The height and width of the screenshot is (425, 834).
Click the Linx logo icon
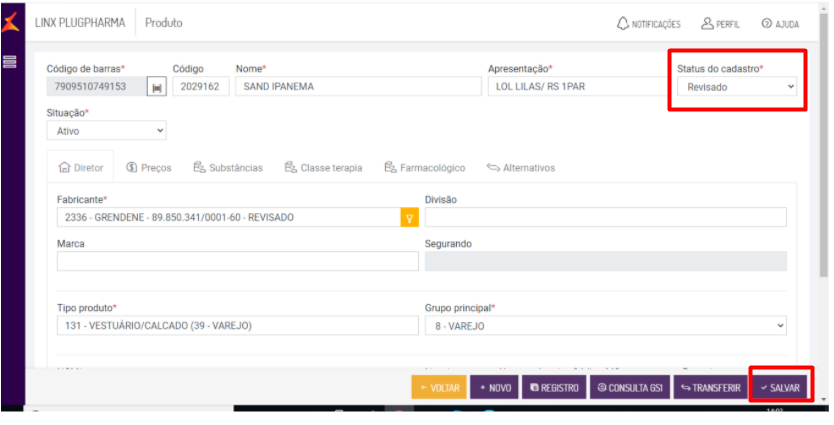pyautogui.click(x=11, y=21)
